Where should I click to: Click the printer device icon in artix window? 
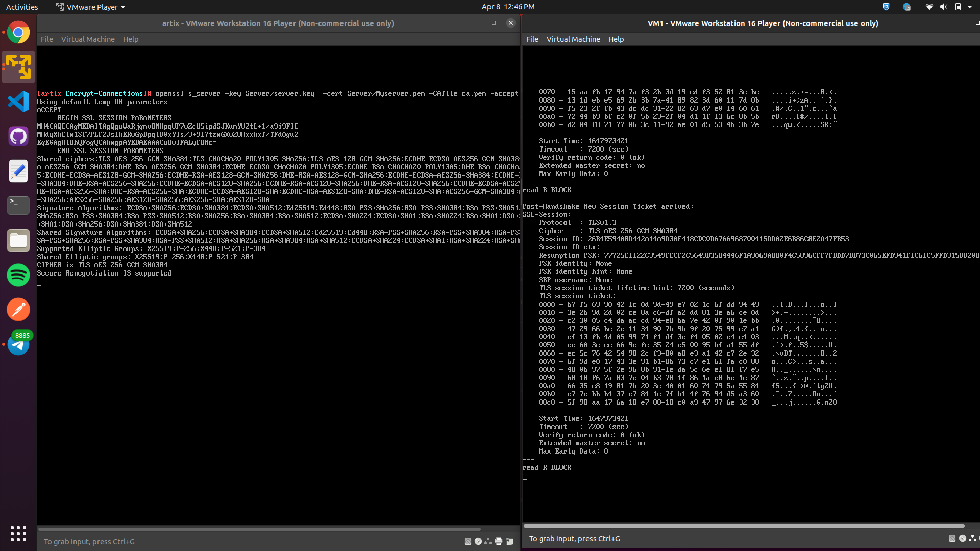499,541
